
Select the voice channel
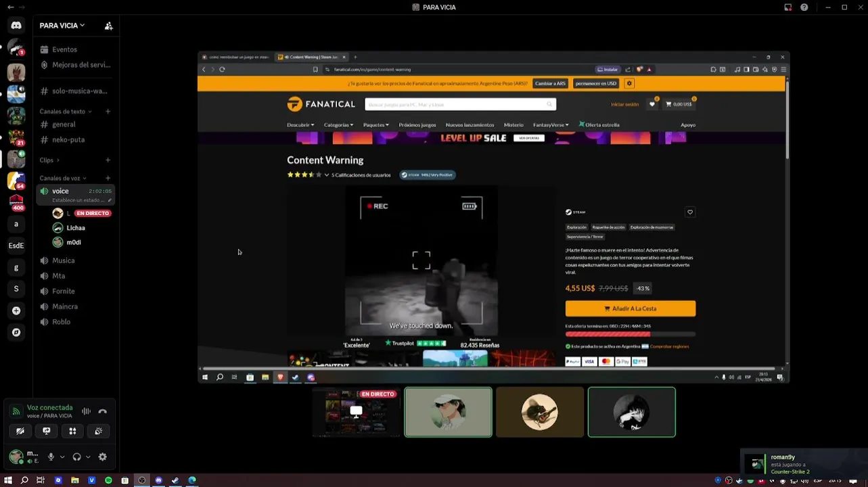pos(75,195)
